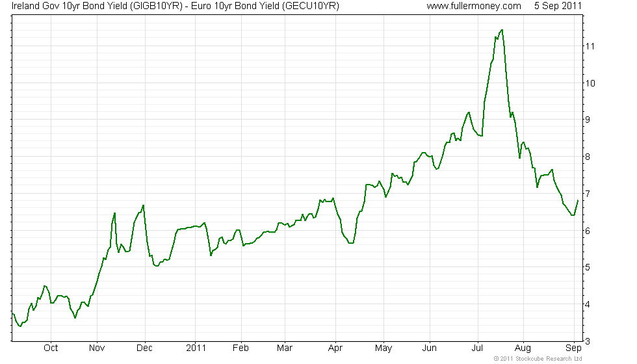Viewport: 637px width, 364px height.
Task: Click the y-axis value '6'
Action: tap(588, 231)
